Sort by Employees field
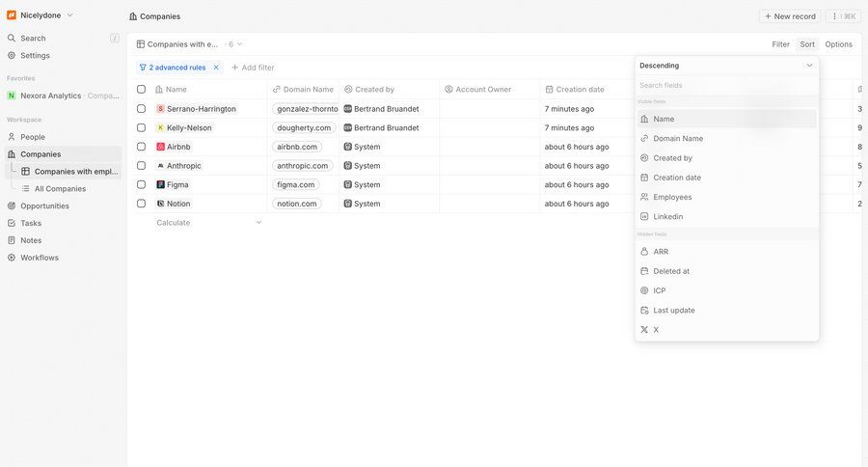The height and width of the screenshot is (467, 868). (x=727, y=197)
